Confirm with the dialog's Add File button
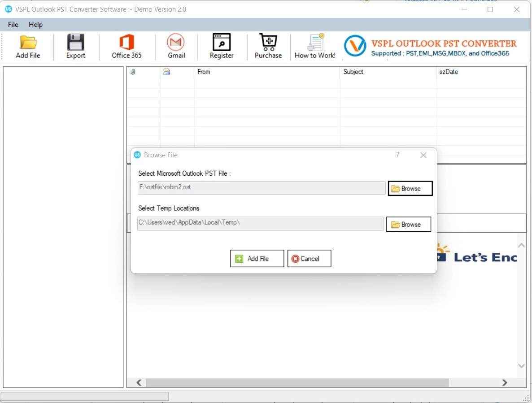Image resolution: width=532 pixels, height=403 pixels. (x=257, y=259)
